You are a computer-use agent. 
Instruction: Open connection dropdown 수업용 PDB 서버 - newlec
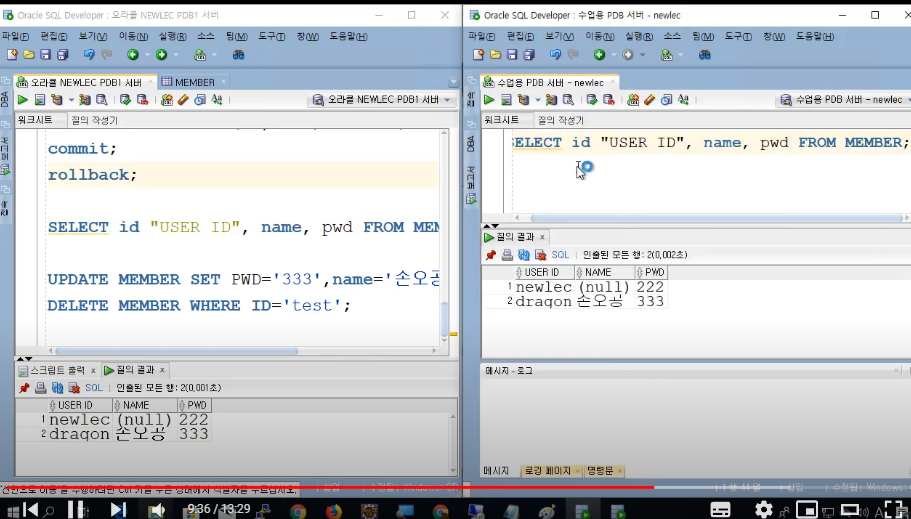(x=846, y=100)
